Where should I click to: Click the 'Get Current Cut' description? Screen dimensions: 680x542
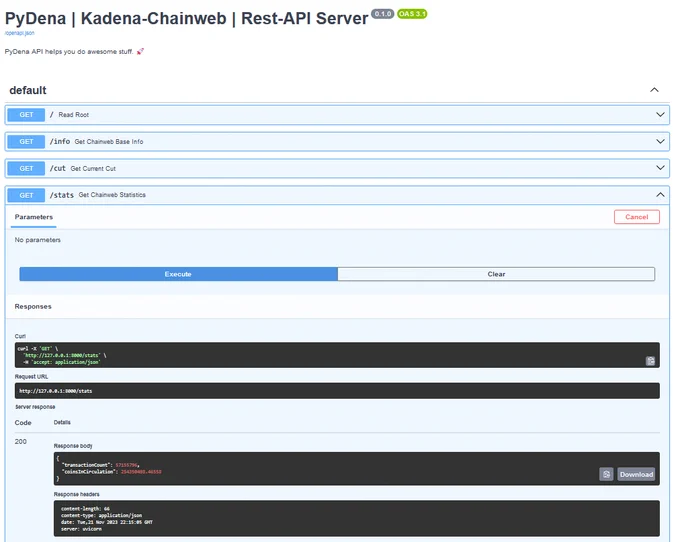93,169
